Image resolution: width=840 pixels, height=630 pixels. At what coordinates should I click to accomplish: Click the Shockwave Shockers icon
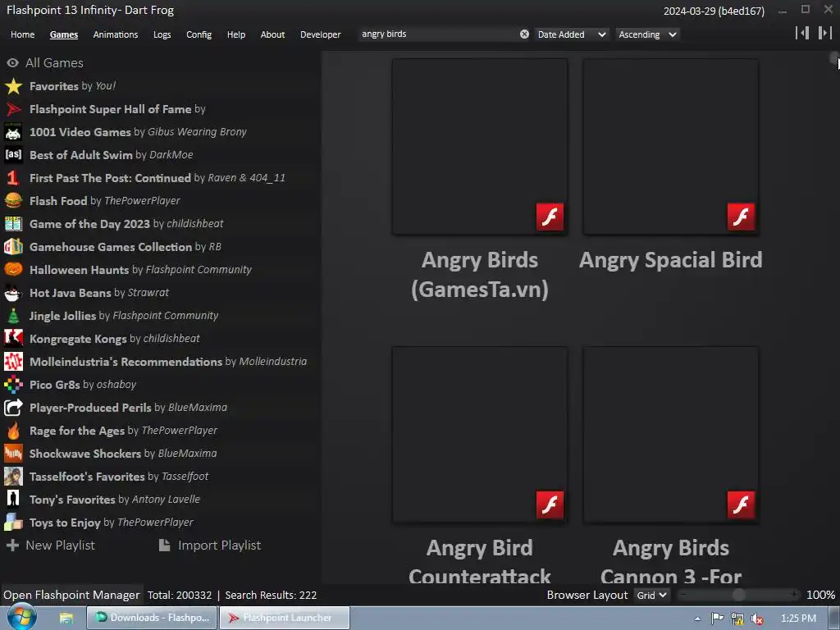pos(13,454)
